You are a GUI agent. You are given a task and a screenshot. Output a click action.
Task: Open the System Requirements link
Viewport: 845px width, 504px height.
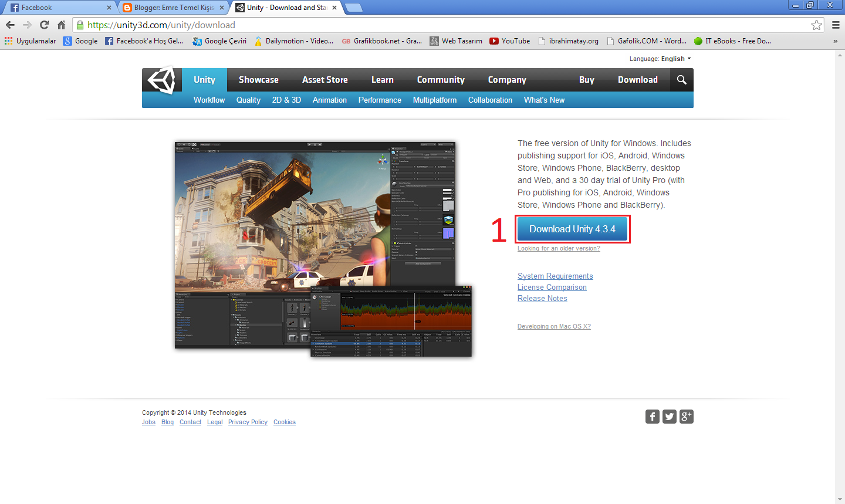click(555, 276)
